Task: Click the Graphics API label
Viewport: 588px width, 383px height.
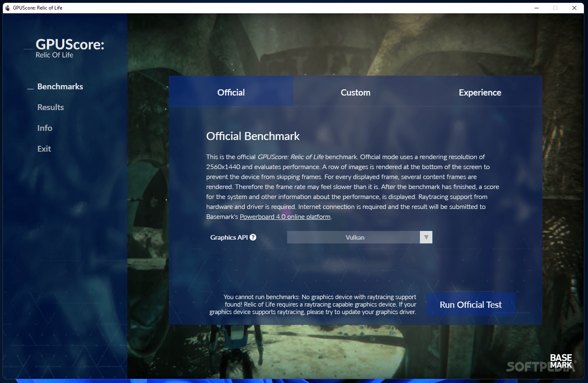Action: pos(229,237)
